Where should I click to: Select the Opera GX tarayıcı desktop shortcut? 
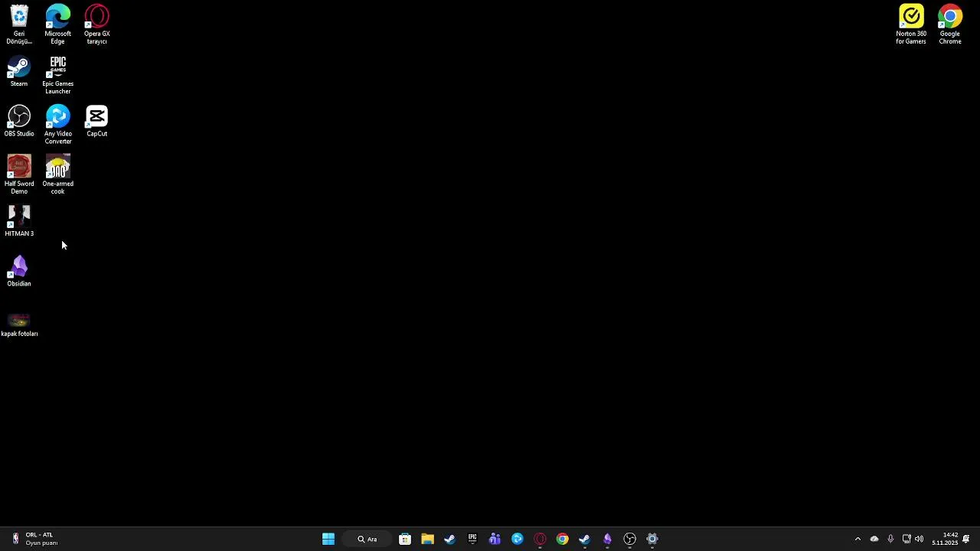point(96,24)
